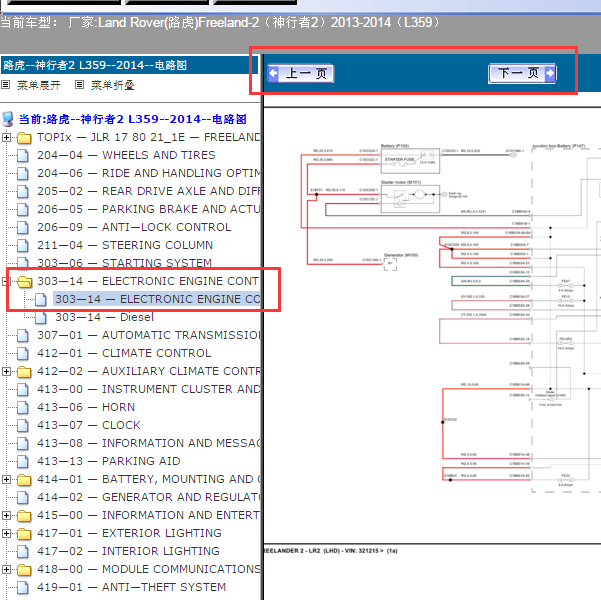The image size is (601, 600).
Task: Click the 413-07 Clock page icon
Action: [x=23, y=426]
